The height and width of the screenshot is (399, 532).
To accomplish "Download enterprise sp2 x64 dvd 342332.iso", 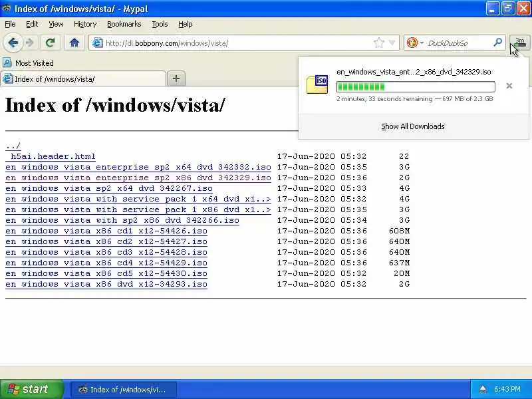I will [x=138, y=168].
